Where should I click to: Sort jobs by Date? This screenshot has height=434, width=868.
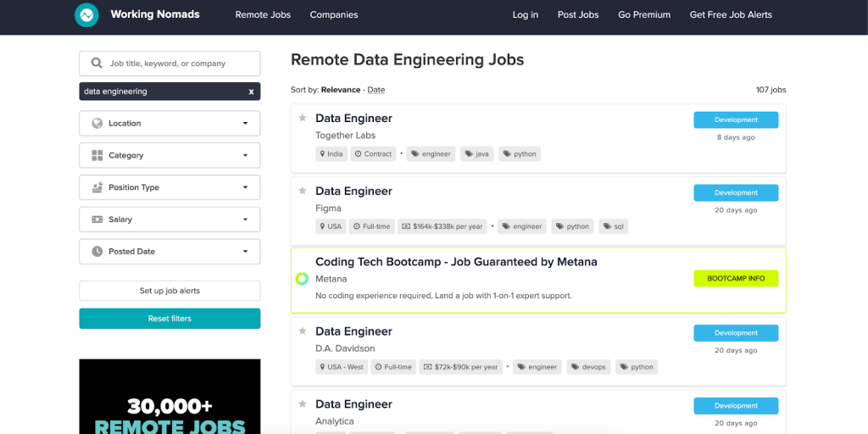pos(376,90)
